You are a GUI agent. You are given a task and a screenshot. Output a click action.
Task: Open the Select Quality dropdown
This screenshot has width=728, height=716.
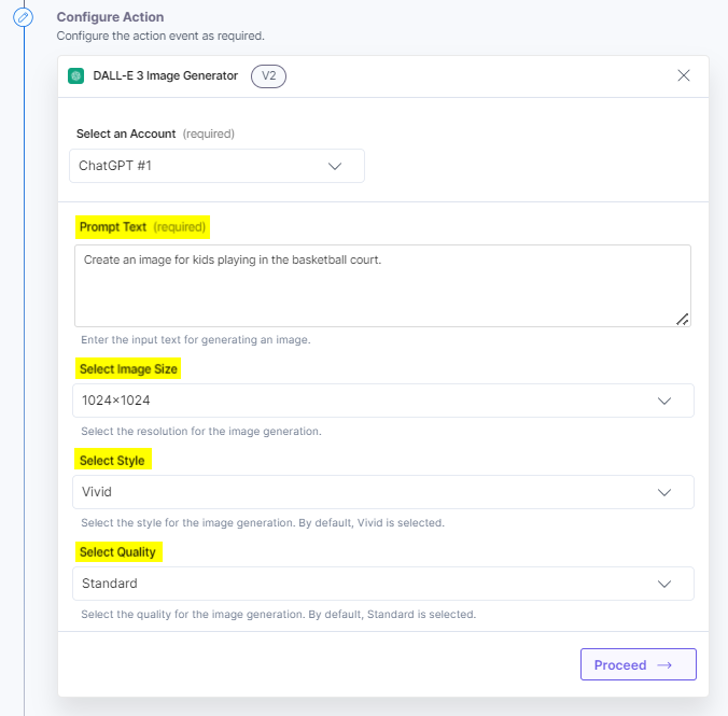[383, 584]
